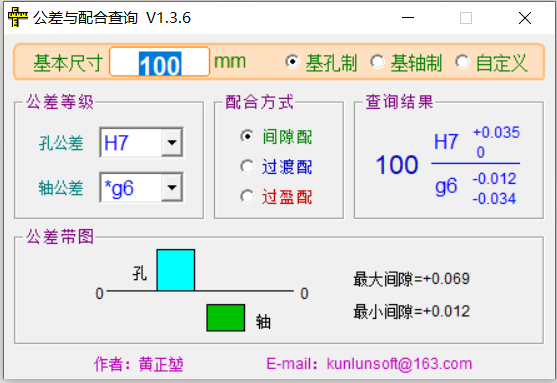
Task: Click the *g6 value in shaft tolerance combo
Action: click(119, 188)
